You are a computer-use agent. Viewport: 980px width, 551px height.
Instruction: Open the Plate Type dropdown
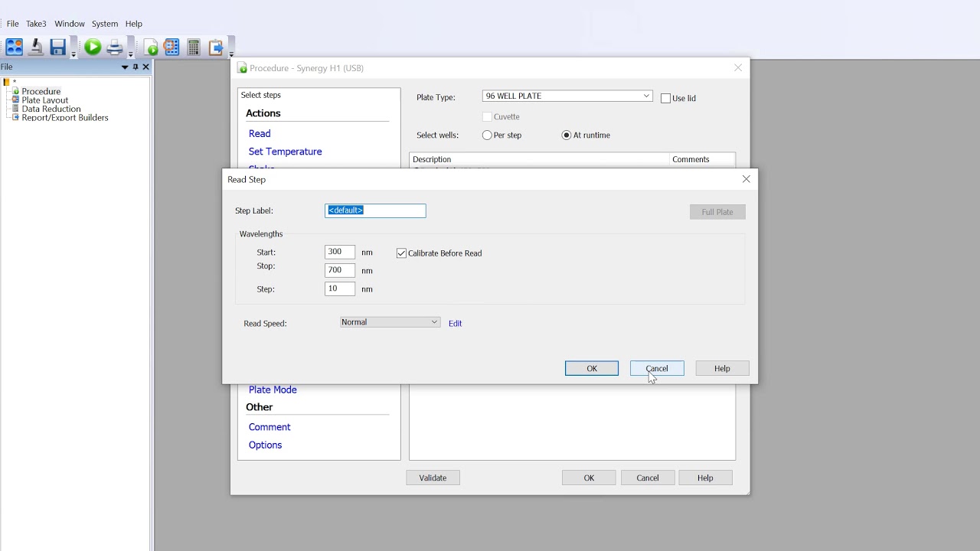point(646,96)
